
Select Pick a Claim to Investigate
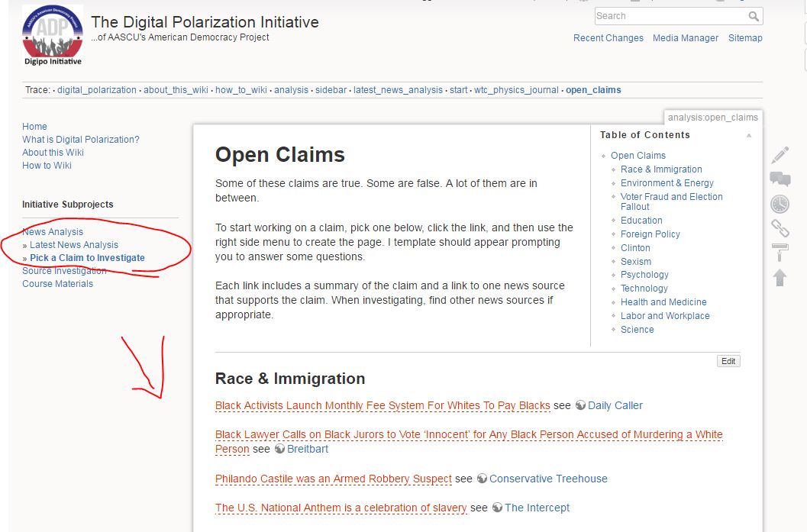coord(87,258)
